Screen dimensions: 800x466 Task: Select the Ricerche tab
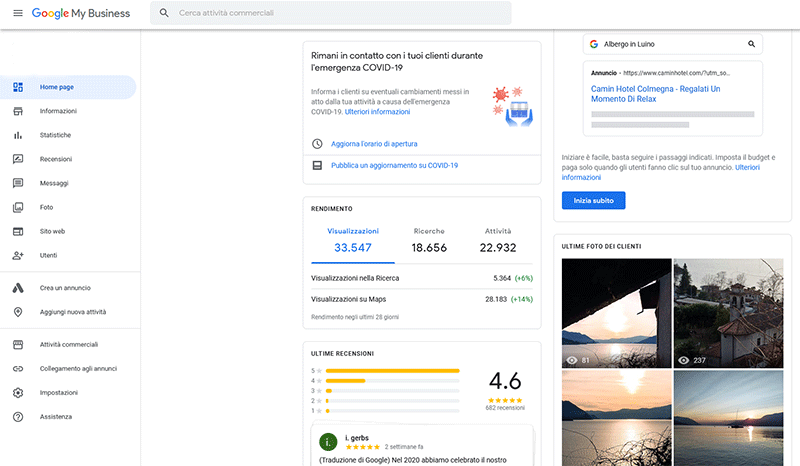tap(429, 241)
